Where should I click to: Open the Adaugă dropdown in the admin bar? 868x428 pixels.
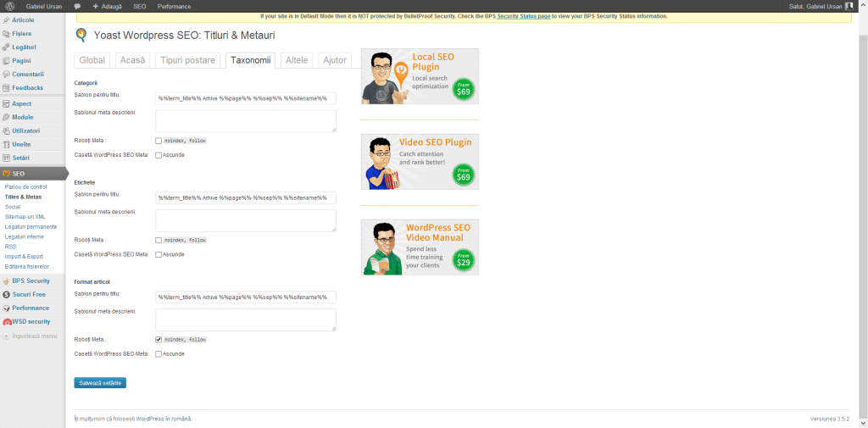(x=108, y=6)
